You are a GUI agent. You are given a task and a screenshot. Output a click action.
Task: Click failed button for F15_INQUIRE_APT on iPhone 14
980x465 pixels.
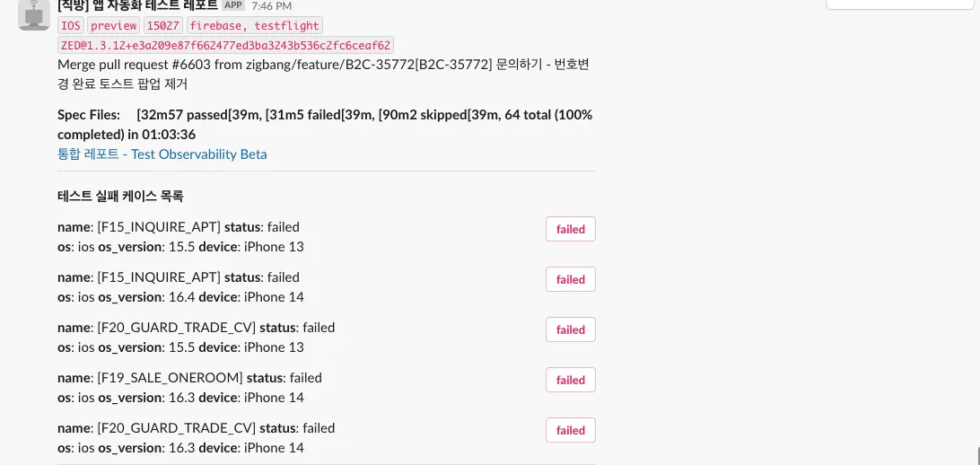click(x=571, y=279)
